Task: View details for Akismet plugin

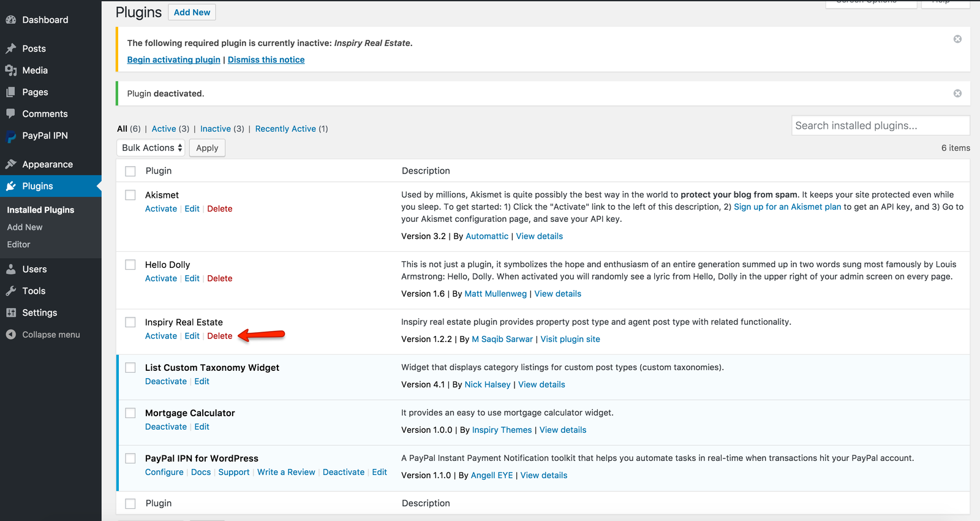Action: pyautogui.click(x=539, y=236)
